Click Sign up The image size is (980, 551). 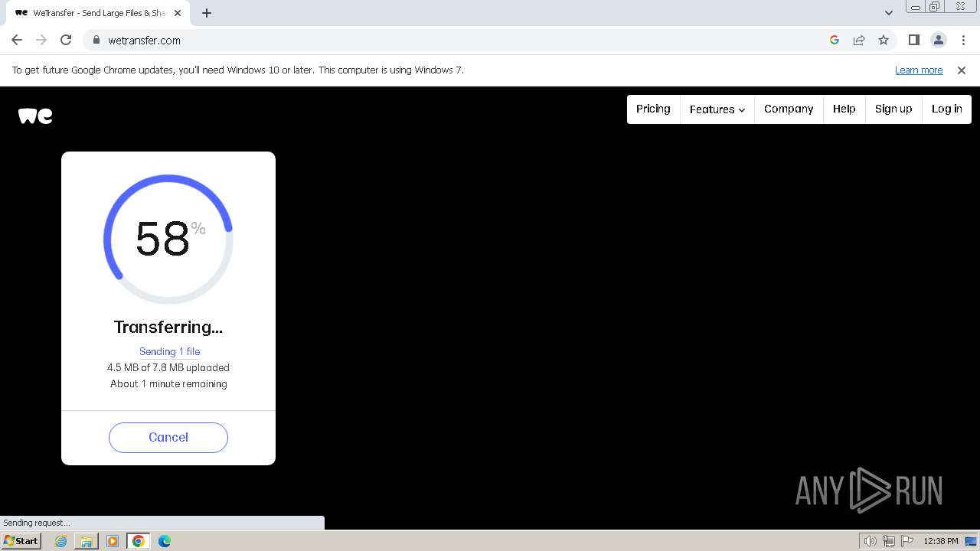(893, 109)
